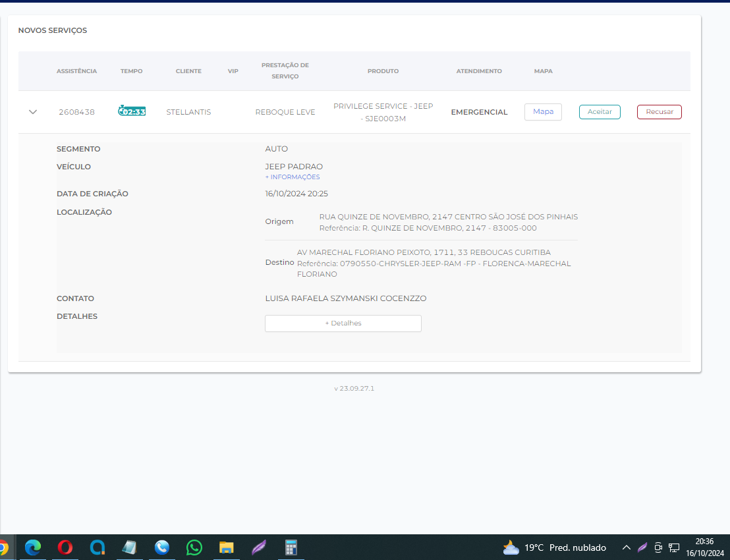Open Microsoft Edge from the taskbar
730x560 pixels.
[x=33, y=547]
